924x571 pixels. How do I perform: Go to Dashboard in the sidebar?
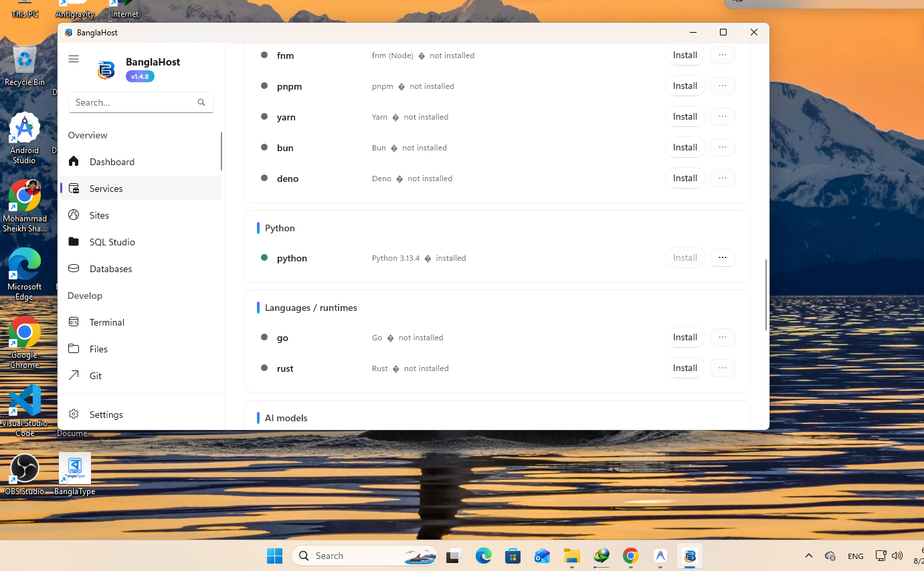(141, 162)
